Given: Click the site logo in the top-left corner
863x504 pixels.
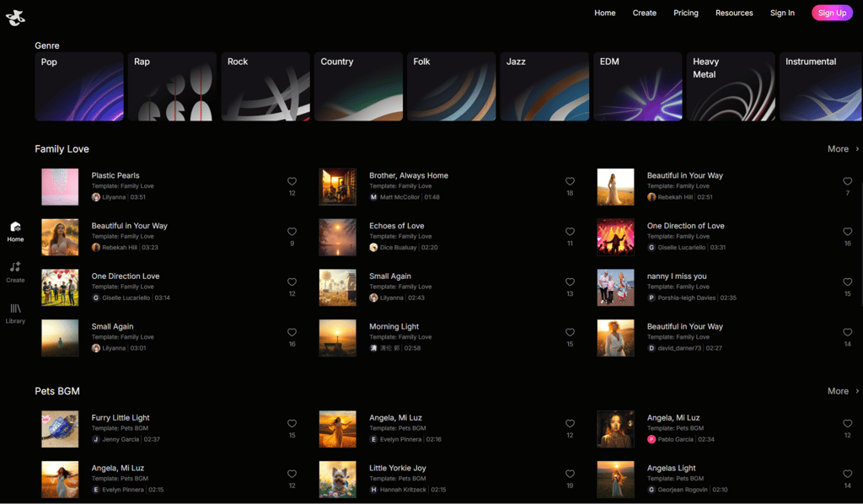Looking at the screenshot, I should coord(16,17).
